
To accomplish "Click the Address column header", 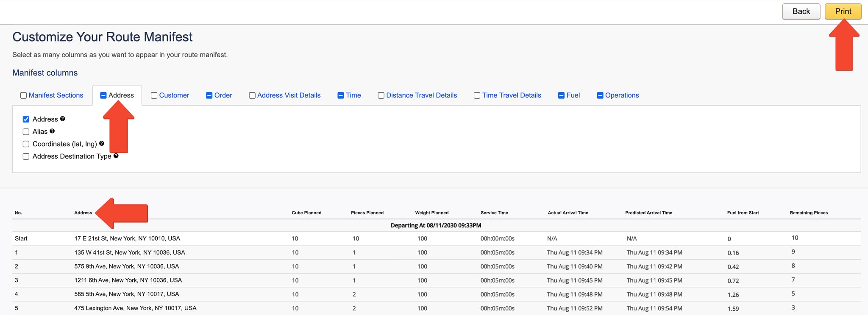I will tap(83, 213).
